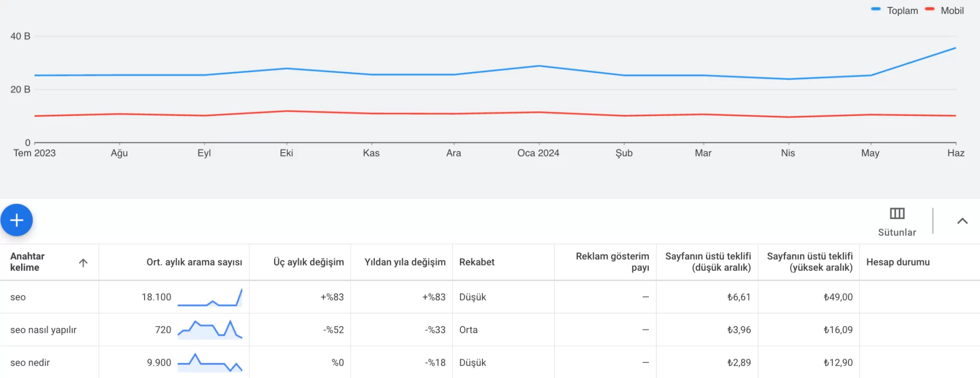Click the Orta competition value
The height and width of the screenshot is (378, 980).
pos(468,330)
